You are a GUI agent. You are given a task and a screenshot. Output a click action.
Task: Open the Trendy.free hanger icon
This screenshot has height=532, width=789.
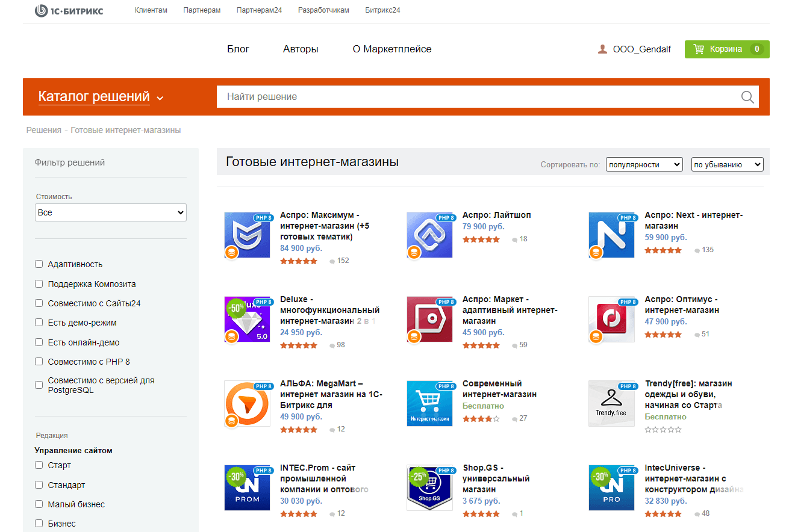(611, 403)
